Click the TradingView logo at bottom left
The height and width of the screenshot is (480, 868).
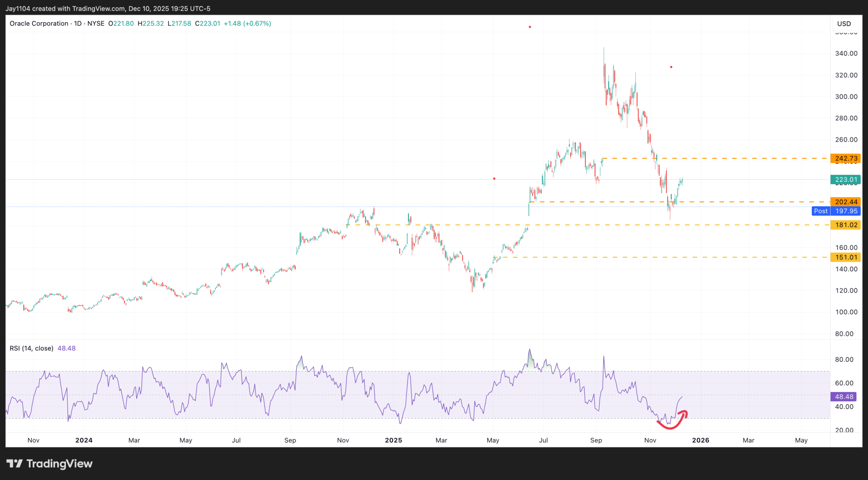click(49, 463)
